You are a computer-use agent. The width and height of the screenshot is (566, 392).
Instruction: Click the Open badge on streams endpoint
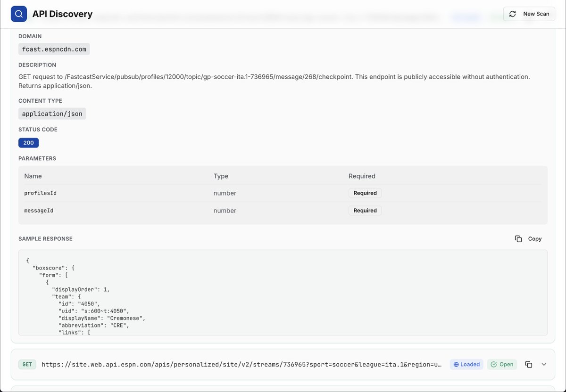pos(502,364)
